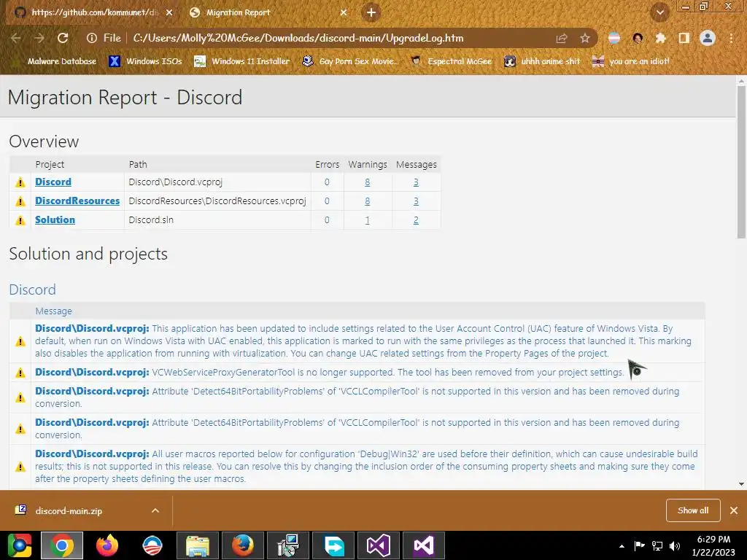Open the discord-main.zip download item
Screen dimensions: 747x560
pos(69,511)
